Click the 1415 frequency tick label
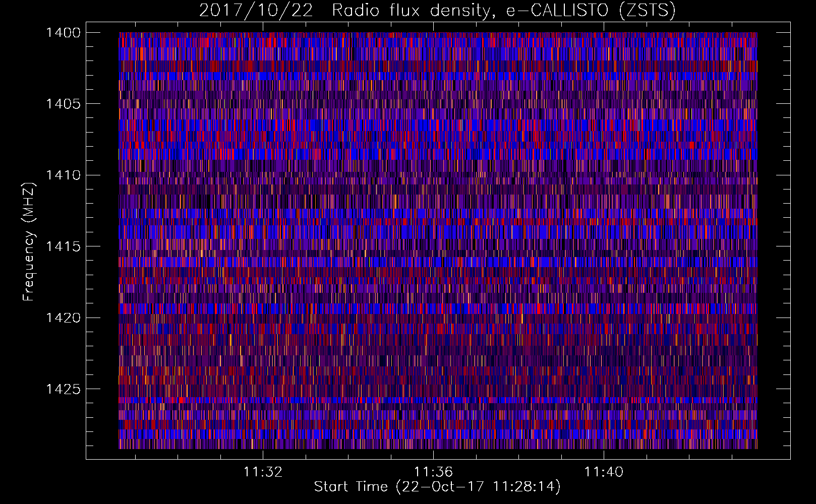Image resolution: width=816 pixels, height=504 pixels. click(x=63, y=246)
